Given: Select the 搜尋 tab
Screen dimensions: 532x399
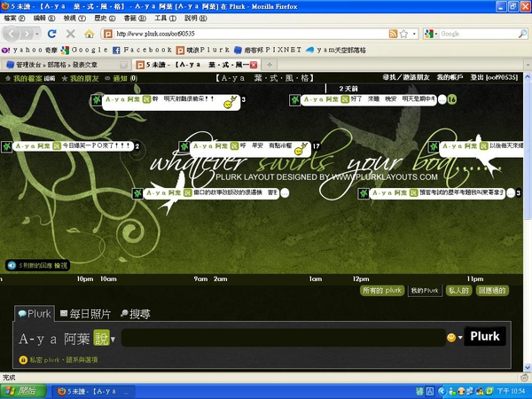Looking at the screenshot, I should coord(135,314).
